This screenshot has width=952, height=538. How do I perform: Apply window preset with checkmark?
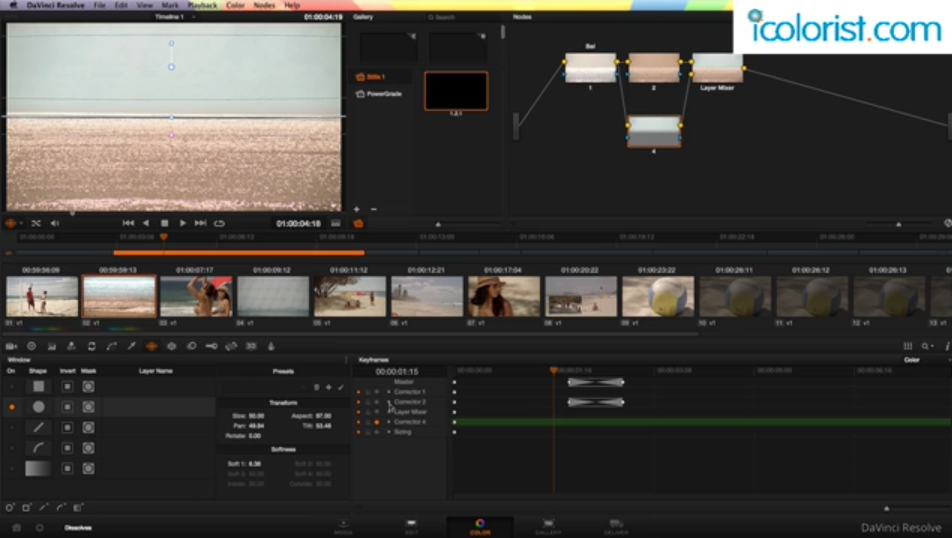click(341, 387)
